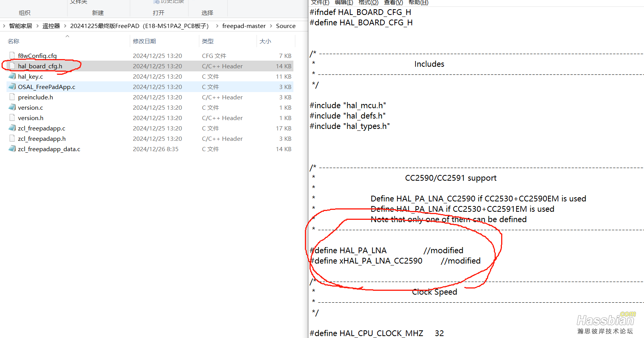Open the 编辑(E) menu in Notepad

(x=344, y=2)
